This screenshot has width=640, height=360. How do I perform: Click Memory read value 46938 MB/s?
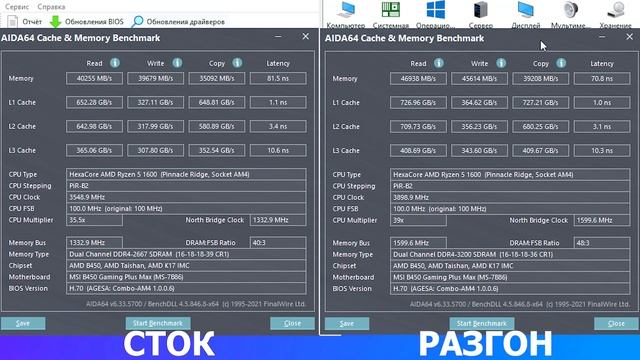tap(418, 79)
